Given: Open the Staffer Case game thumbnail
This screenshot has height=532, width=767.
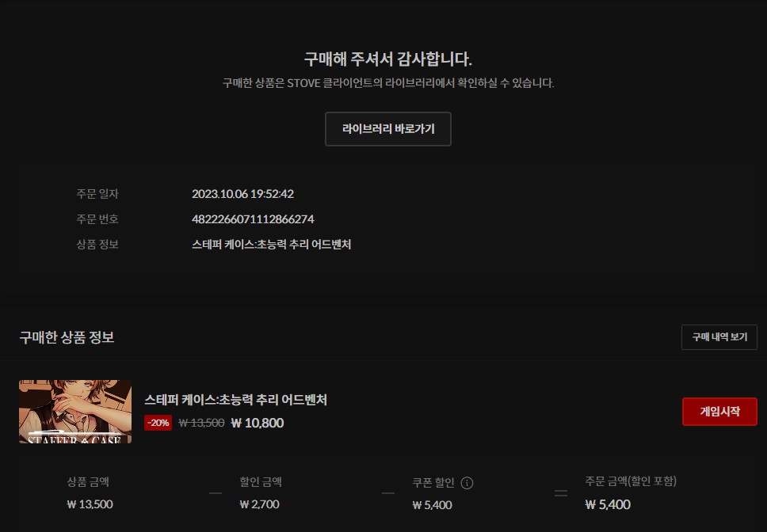Looking at the screenshot, I should (x=75, y=411).
